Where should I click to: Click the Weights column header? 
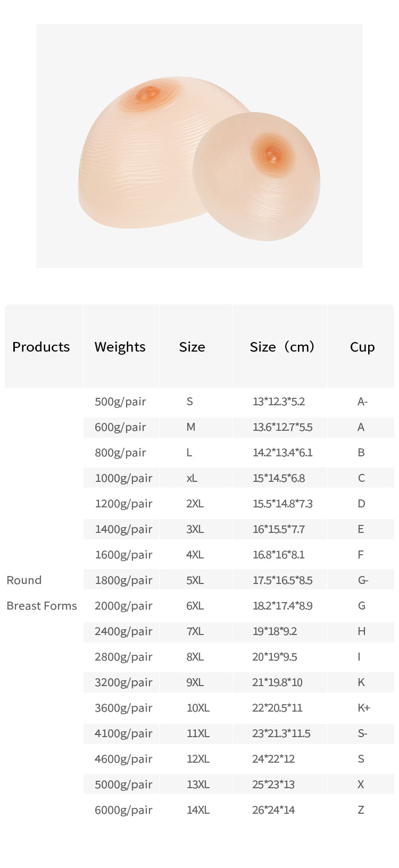coord(120,347)
